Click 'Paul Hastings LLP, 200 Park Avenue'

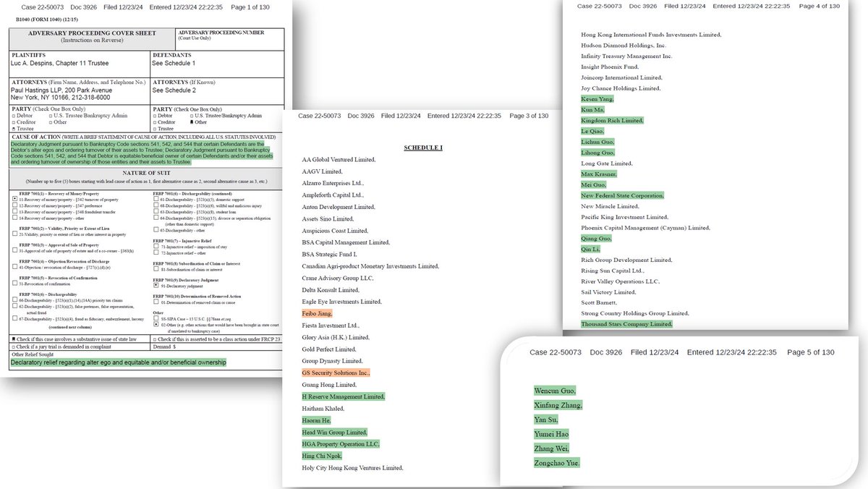61,90
